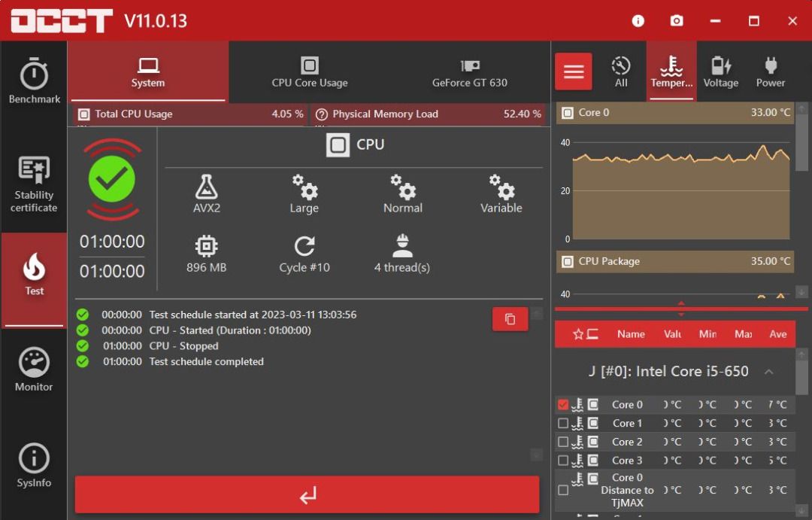Viewport: 812px width, 520px height.
Task: Click the 'CPU - Stopped' log entry
Action: pyautogui.click(x=184, y=346)
